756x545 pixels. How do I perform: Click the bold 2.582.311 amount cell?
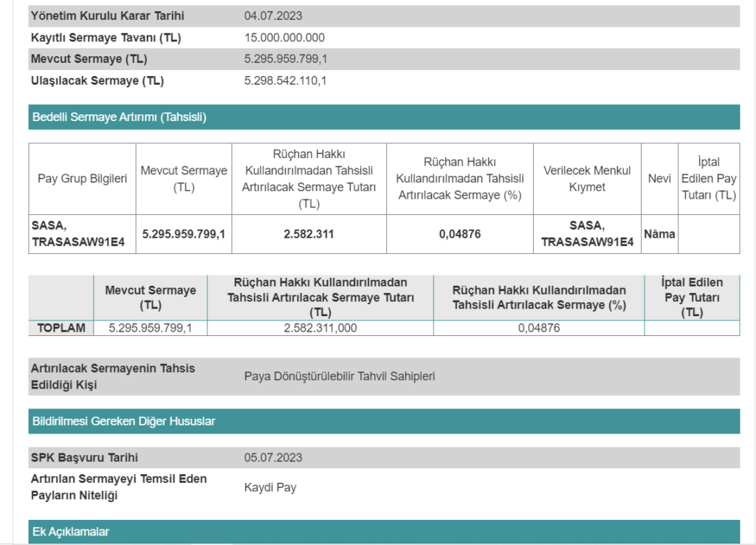point(309,234)
